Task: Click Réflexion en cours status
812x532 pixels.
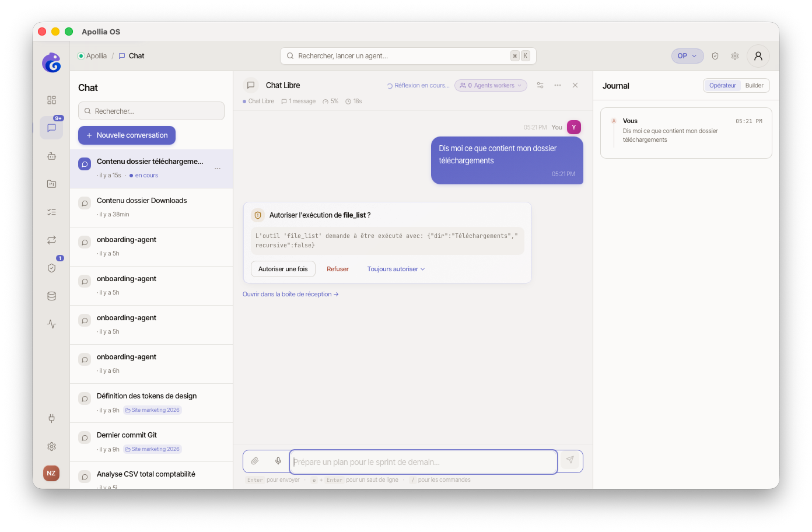Action: pyautogui.click(x=418, y=86)
